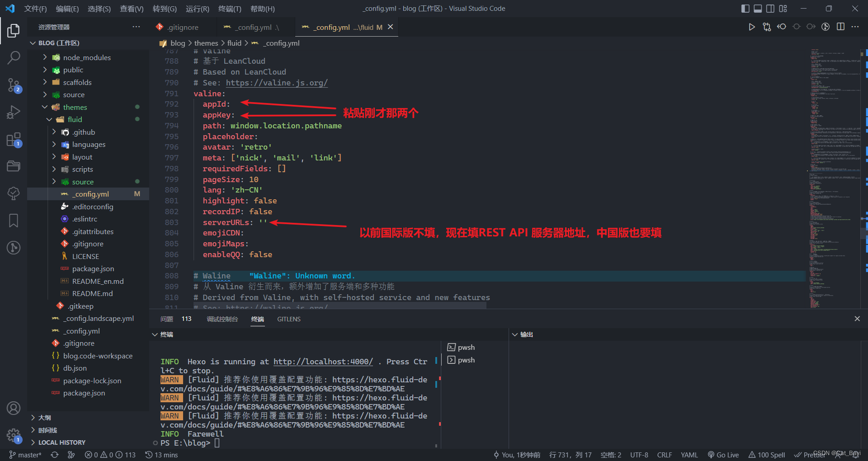
Task: Click Synchronize Changes icon in status bar
Action: [x=55, y=455]
